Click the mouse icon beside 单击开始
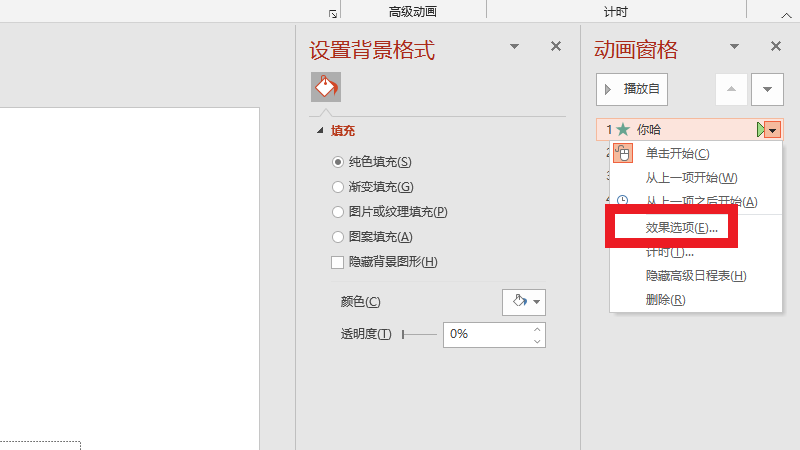 pos(623,153)
